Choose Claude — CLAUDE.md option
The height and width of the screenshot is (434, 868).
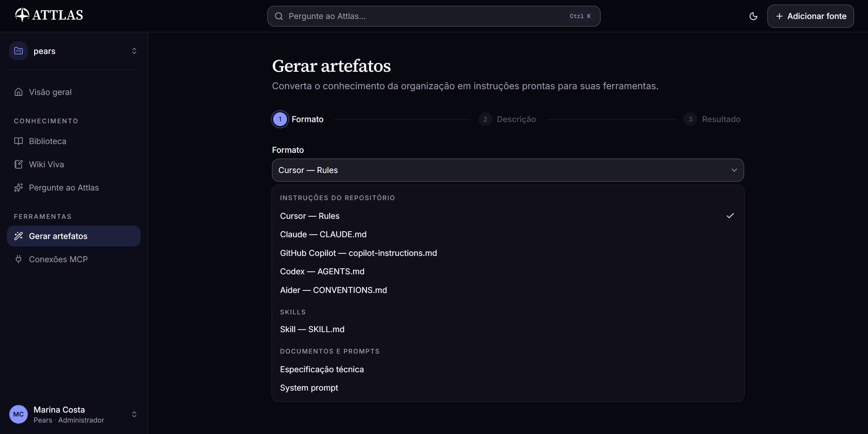tap(508, 234)
